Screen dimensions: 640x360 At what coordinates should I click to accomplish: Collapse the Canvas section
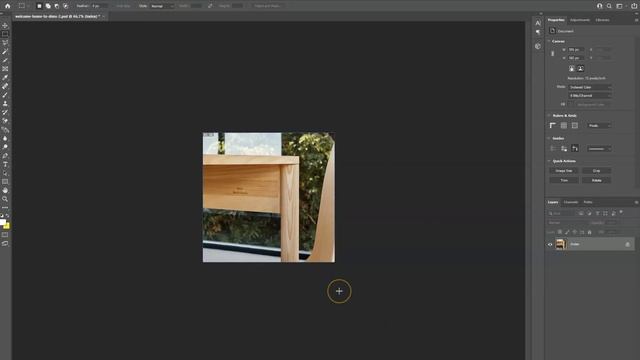click(549, 41)
